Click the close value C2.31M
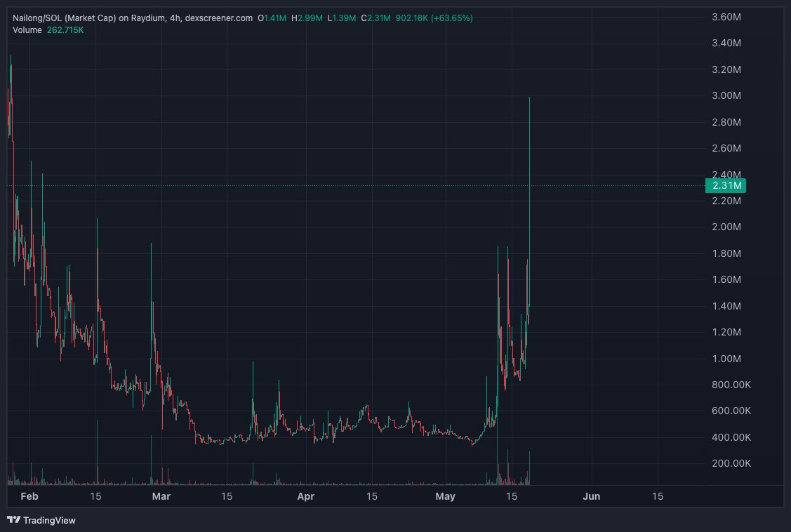Viewport: 791px width, 532px height. coord(375,18)
